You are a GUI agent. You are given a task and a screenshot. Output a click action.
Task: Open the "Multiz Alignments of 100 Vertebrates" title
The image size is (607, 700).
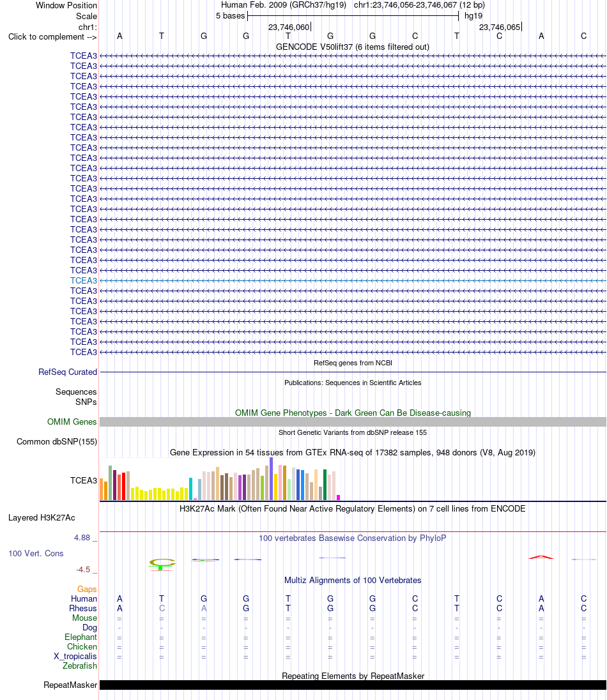353,580
